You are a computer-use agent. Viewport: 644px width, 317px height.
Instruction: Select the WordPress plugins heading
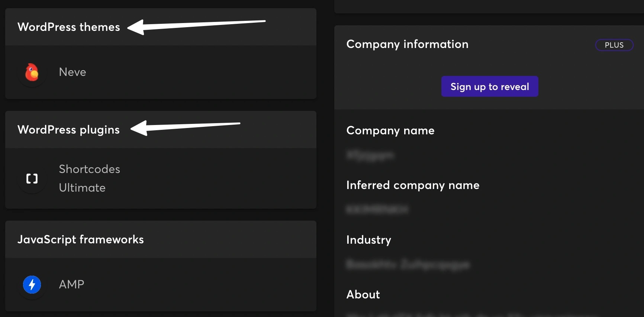click(69, 130)
